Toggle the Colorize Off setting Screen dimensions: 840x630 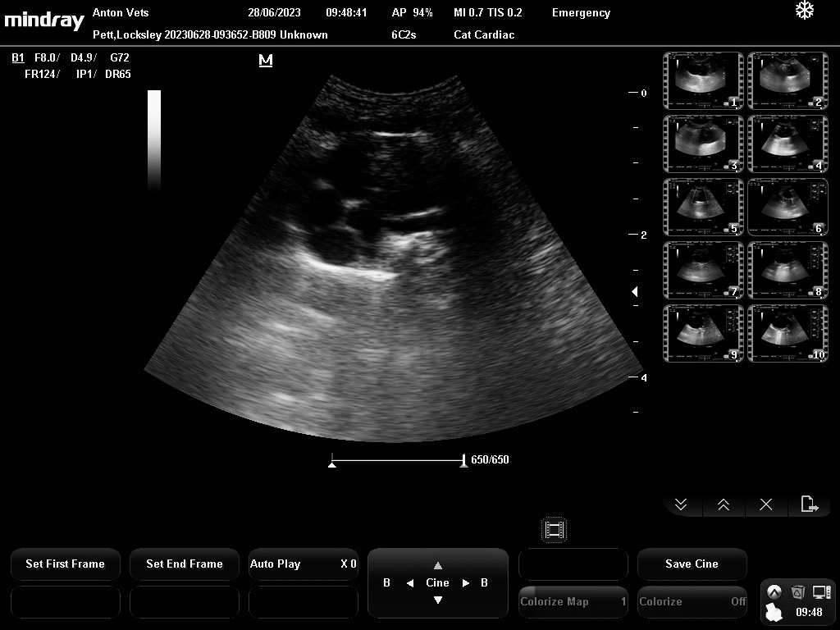pos(692,601)
